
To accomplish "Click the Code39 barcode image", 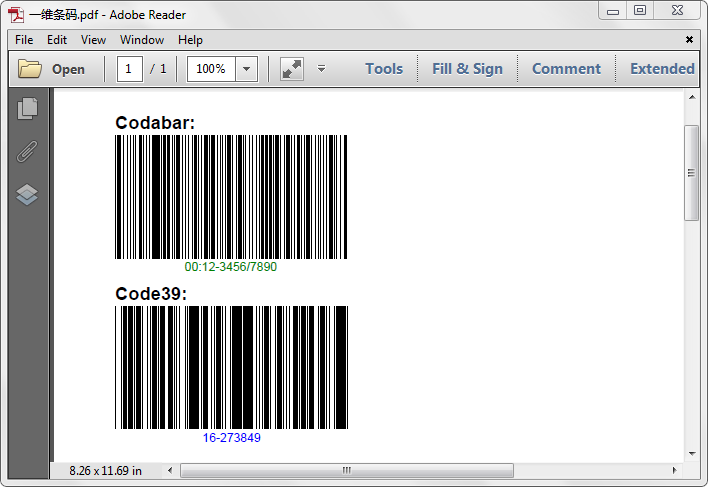I will coord(232,367).
